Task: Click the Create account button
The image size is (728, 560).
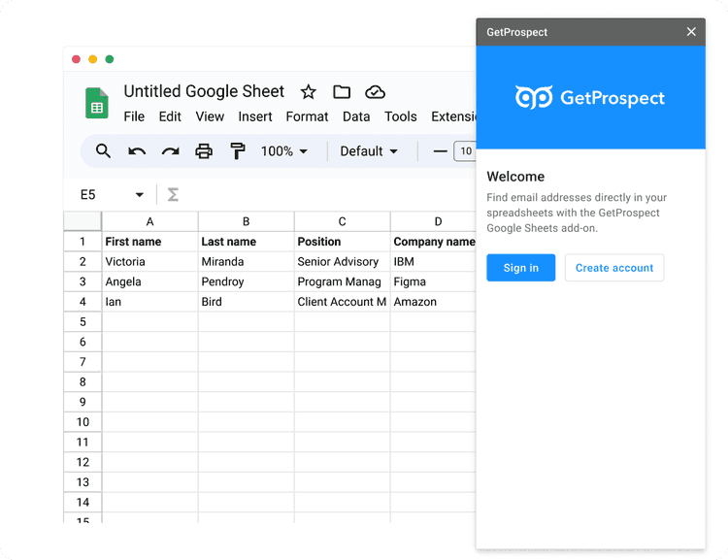Action: (614, 268)
